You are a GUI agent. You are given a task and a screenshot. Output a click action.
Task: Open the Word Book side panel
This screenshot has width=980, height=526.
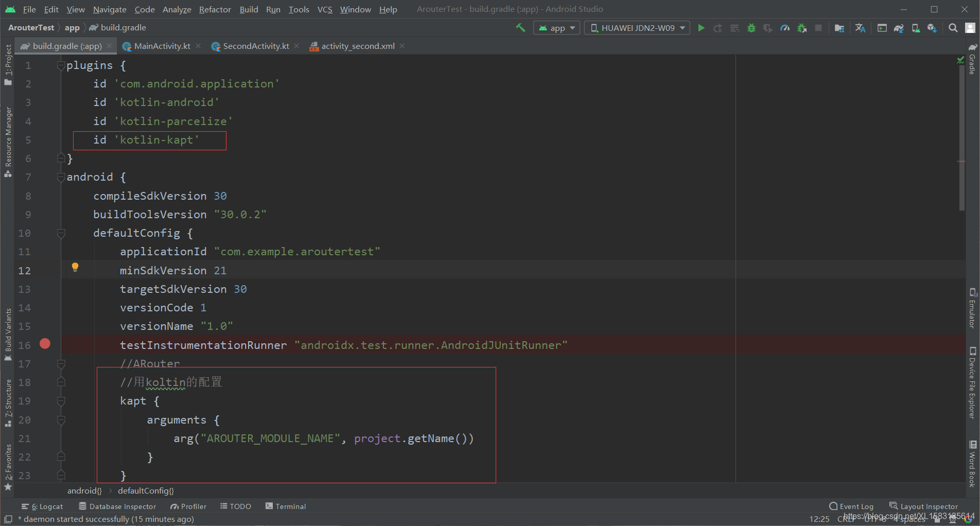[x=972, y=464]
